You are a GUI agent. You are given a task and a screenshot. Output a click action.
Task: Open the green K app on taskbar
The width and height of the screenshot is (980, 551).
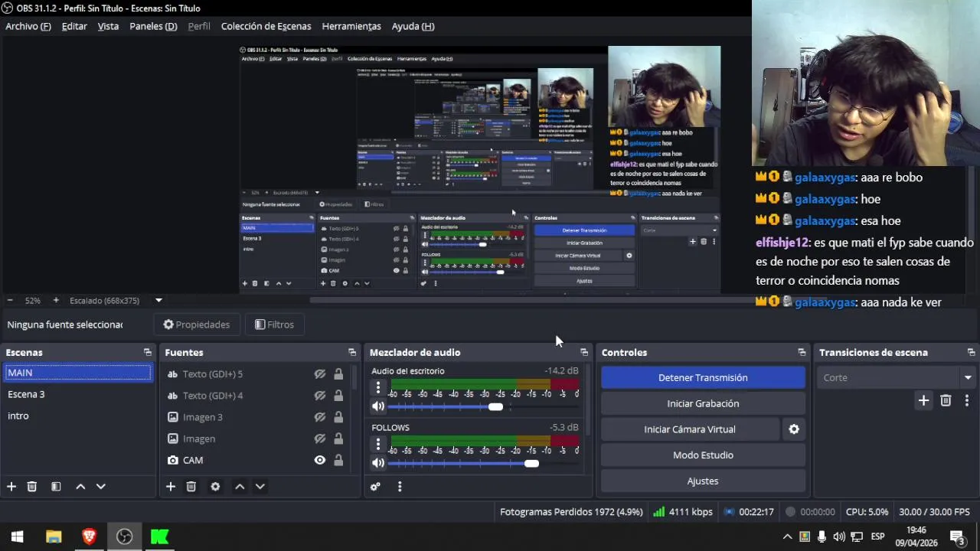point(159,536)
